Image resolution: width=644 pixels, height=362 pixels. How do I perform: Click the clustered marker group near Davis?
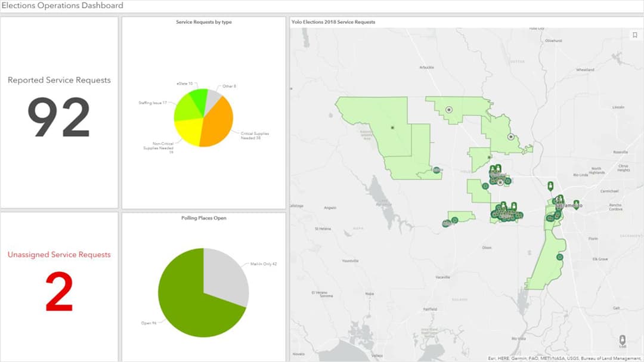(507, 214)
